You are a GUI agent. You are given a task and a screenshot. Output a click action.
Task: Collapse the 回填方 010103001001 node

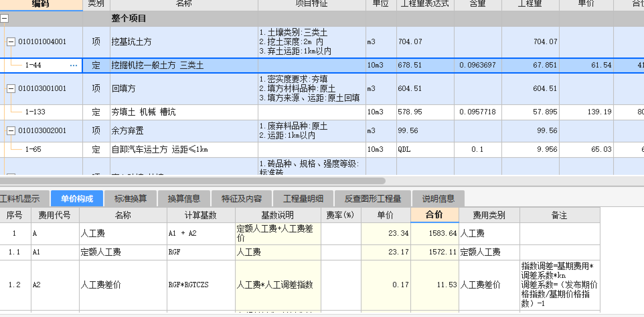coord(11,88)
